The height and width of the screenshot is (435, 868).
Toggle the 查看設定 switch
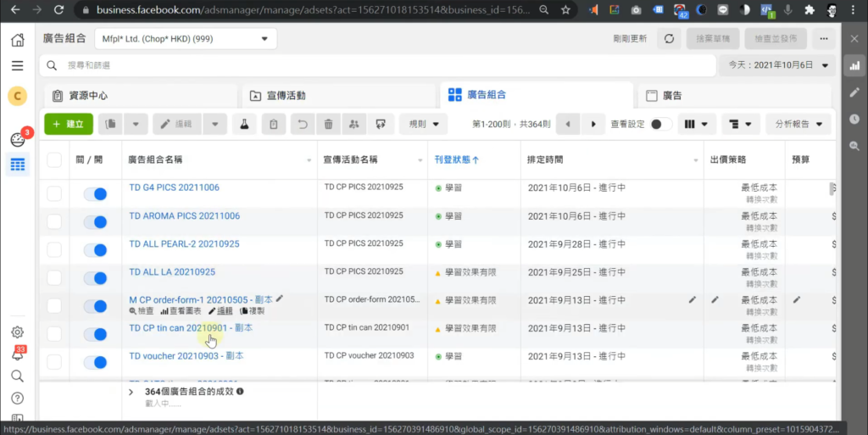(x=660, y=125)
